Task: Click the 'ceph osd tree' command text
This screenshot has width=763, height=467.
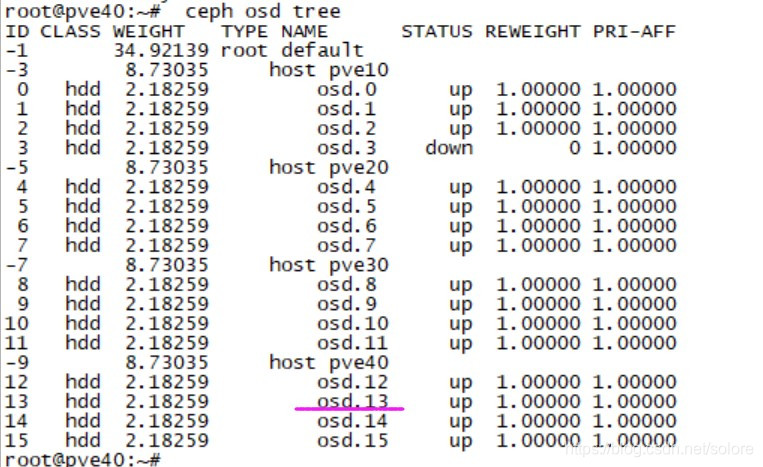Action: tap(263, 12)
